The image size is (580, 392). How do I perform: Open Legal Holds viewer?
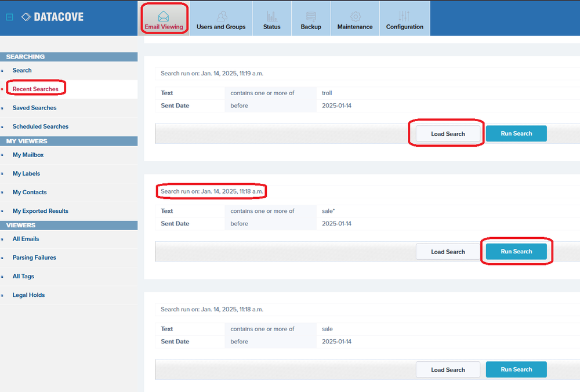(28, 295)
